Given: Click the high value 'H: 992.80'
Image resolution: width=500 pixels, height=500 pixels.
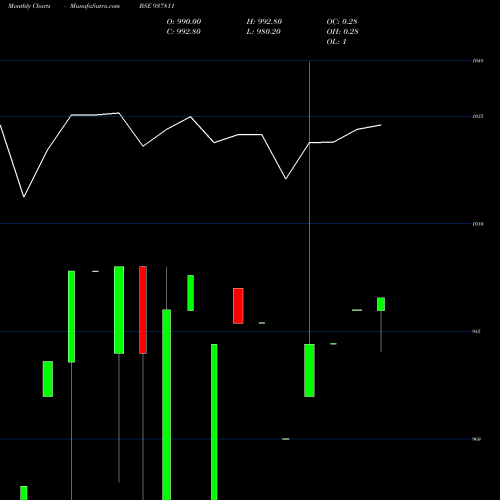Looking at the screenshot, I should click(264, 22).
